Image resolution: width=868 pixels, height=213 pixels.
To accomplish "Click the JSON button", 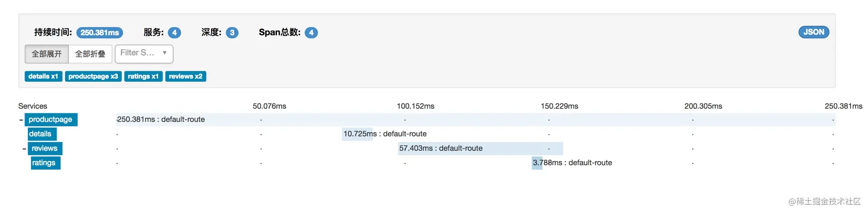I will tap(814, 32).
